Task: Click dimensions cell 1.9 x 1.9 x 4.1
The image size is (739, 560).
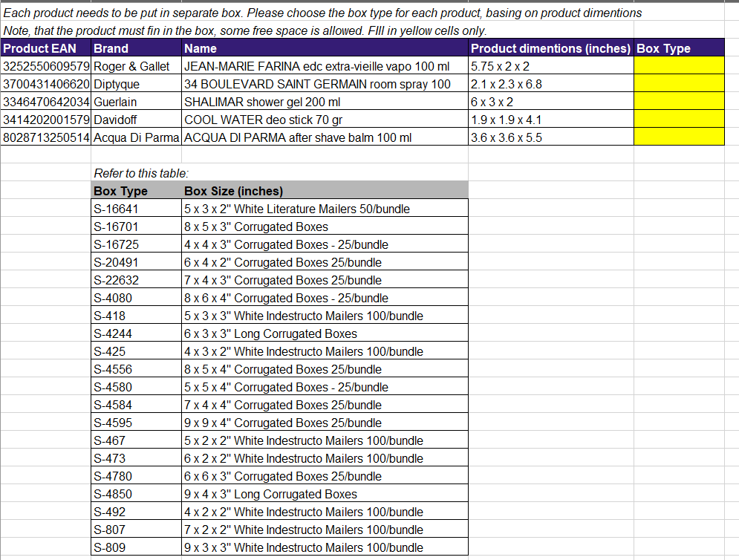Action: (551, 120)
